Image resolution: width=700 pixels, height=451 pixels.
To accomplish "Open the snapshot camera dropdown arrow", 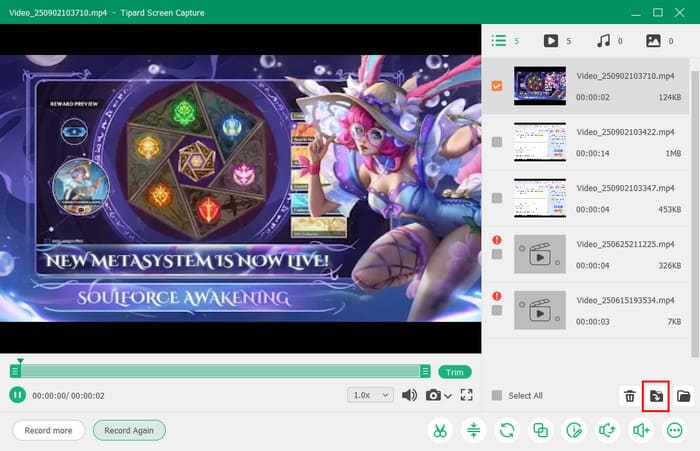I will pos(448,396).
